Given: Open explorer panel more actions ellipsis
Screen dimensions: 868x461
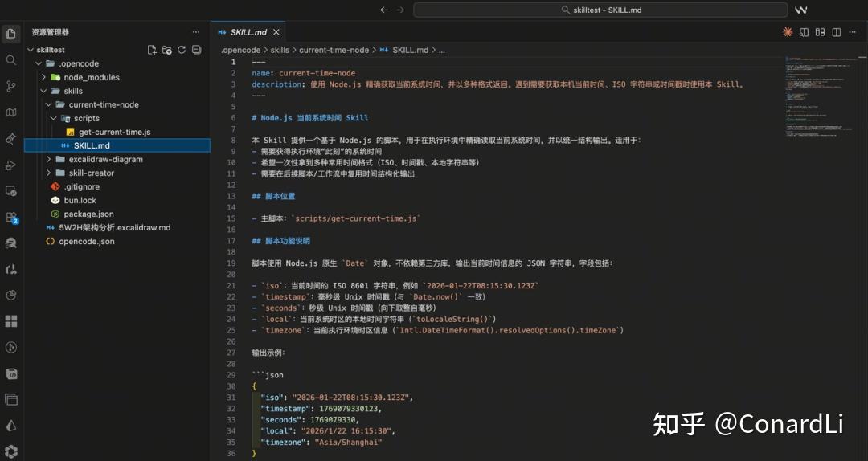Looking at the screenshot, I should tap(196, 32).
